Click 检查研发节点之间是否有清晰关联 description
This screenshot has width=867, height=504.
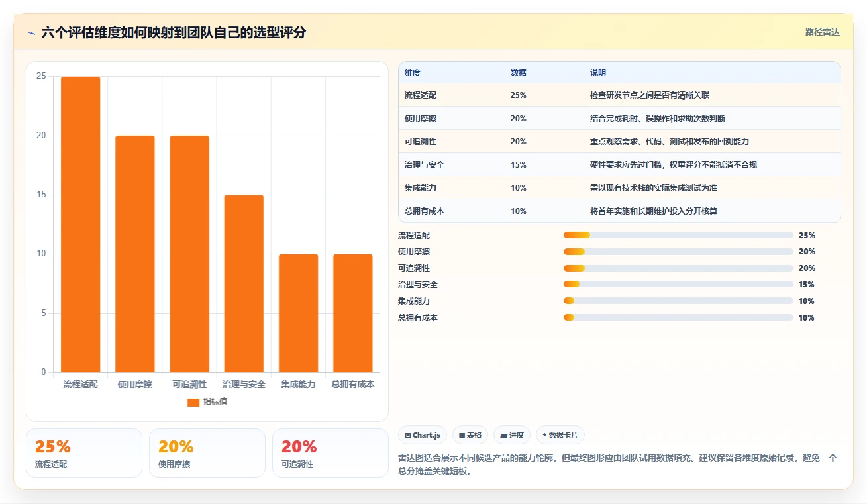click(650, 95)
